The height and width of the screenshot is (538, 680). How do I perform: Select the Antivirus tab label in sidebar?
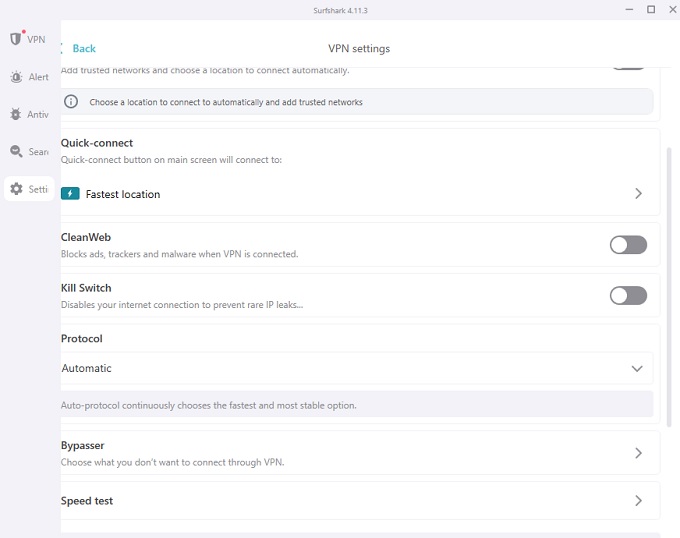point(38,114)
